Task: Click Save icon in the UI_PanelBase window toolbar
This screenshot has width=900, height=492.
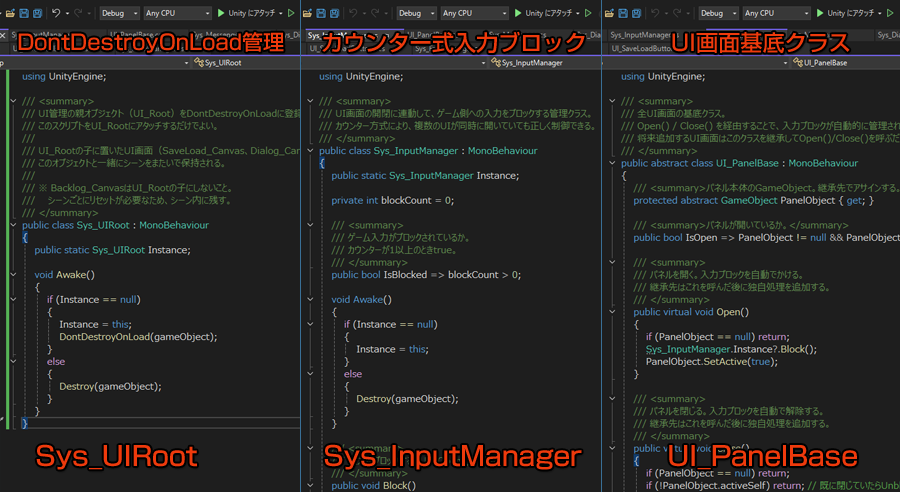Action: coord(625,13)
